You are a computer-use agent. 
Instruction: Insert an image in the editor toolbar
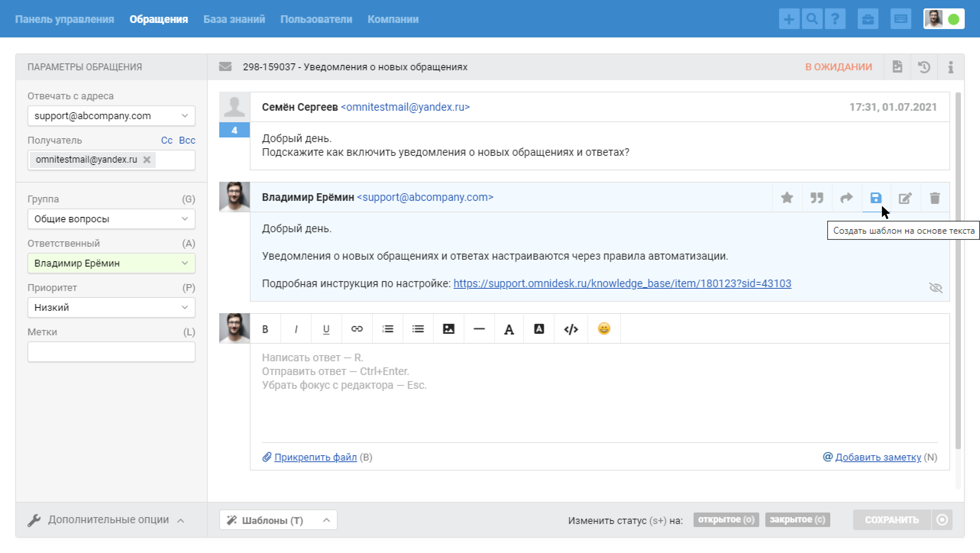[448, 329]
